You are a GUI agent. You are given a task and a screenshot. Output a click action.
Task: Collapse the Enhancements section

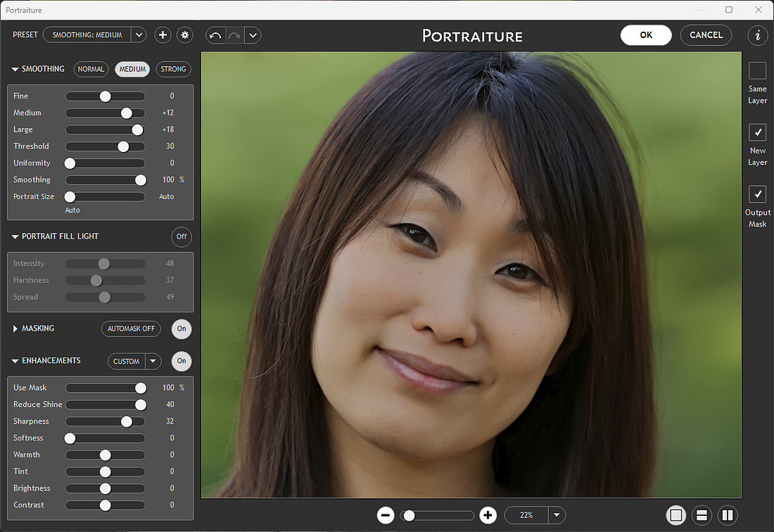pyautogui.click(x=15, y=361)
